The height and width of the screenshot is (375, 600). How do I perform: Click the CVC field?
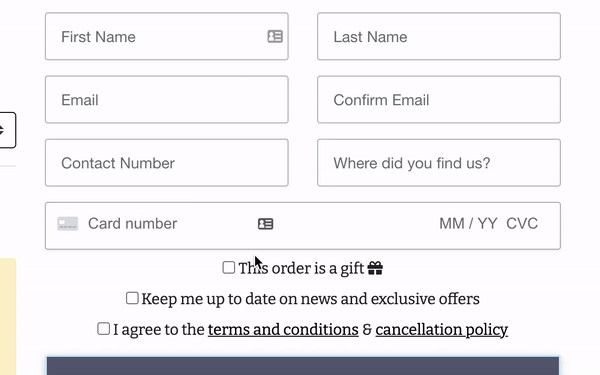coord(522,223)
